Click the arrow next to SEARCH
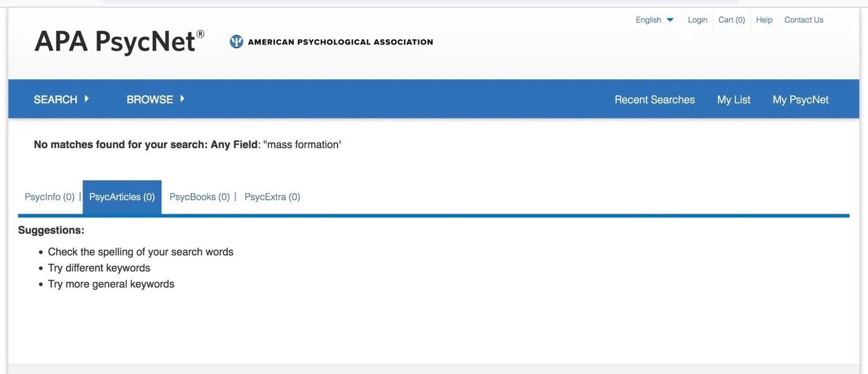Screen dimensions: 868x374 coord(87,98)
